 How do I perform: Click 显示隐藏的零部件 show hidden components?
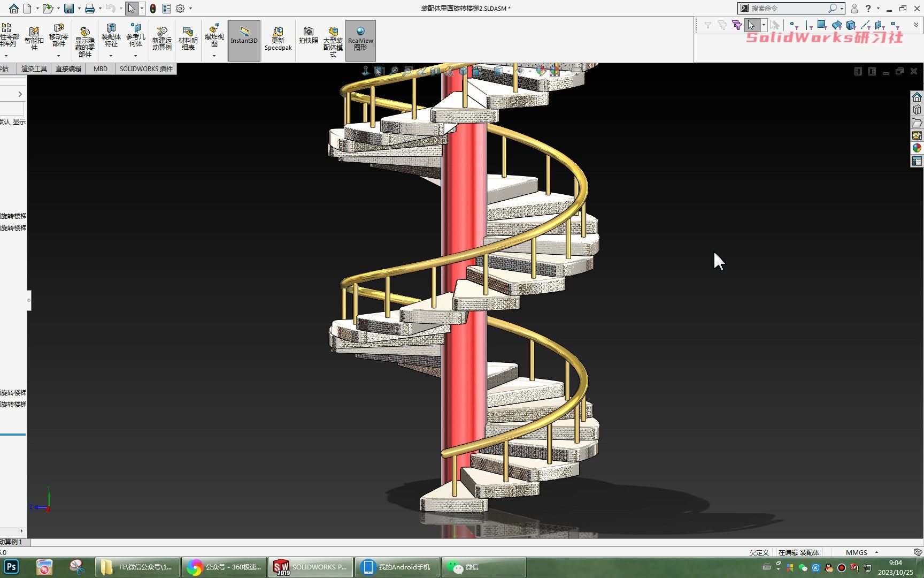click(x=85, y=42)
